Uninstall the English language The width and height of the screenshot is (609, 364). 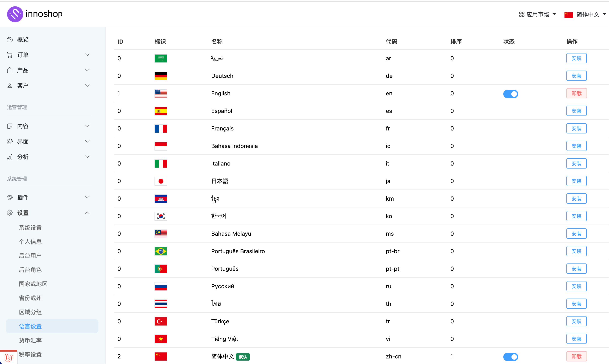pos(576,93)
